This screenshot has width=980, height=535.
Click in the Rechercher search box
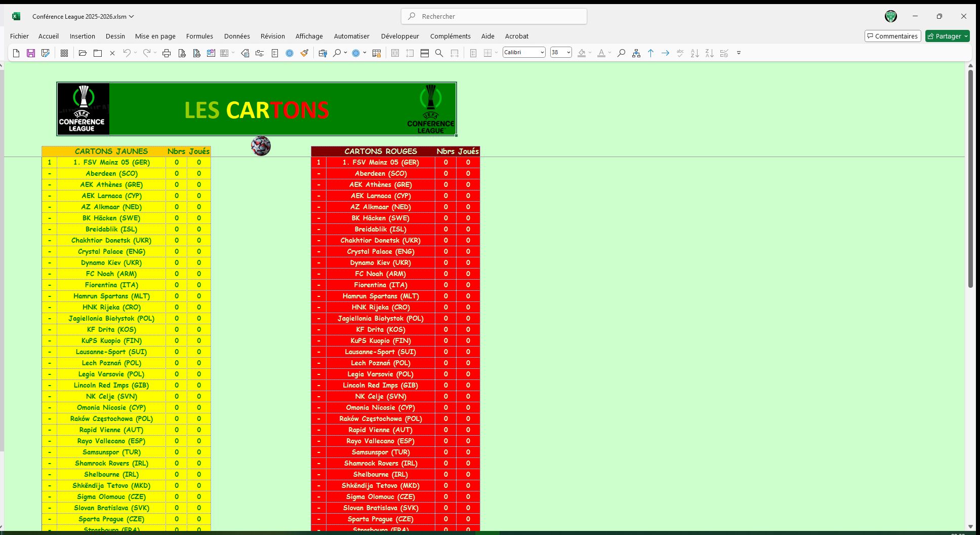494,16
